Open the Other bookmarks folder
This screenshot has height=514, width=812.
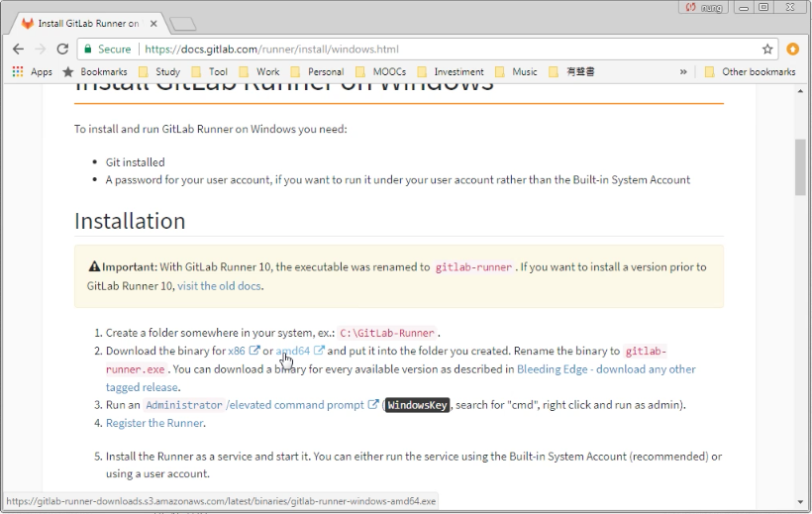750,71
